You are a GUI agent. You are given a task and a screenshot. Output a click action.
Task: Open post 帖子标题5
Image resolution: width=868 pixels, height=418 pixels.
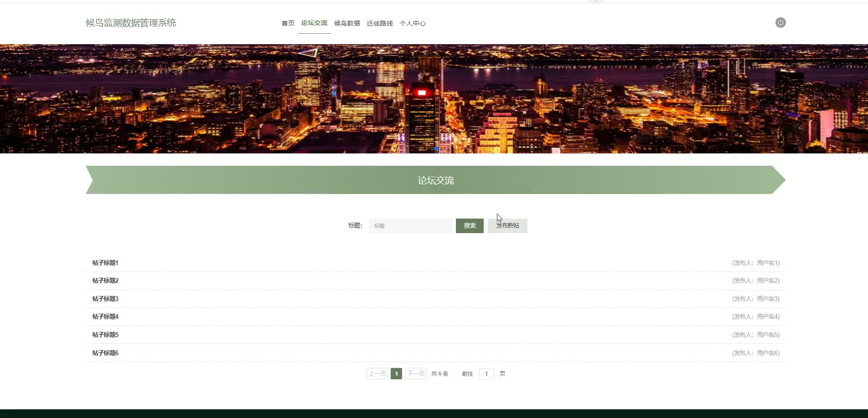[x=105, y=335]
